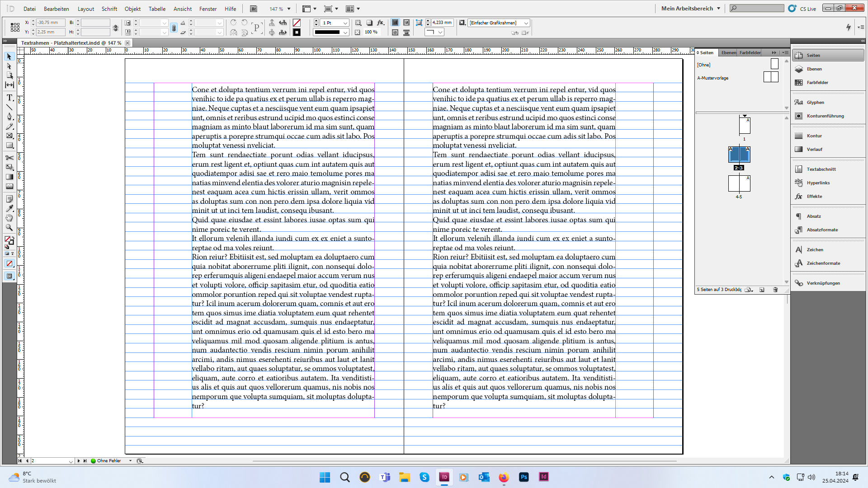868x488 pixels.
Task: Toggle Apply None color button in toolbox
Action: coord(9,263)
